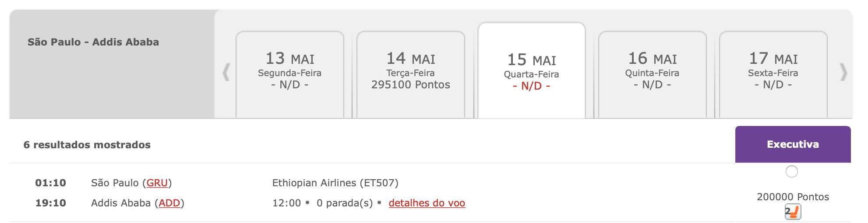Screen dimensions: 868x223
Task: Go to the 17 MAI Sexta-Feira tab
Action: (x=773, y=74)
